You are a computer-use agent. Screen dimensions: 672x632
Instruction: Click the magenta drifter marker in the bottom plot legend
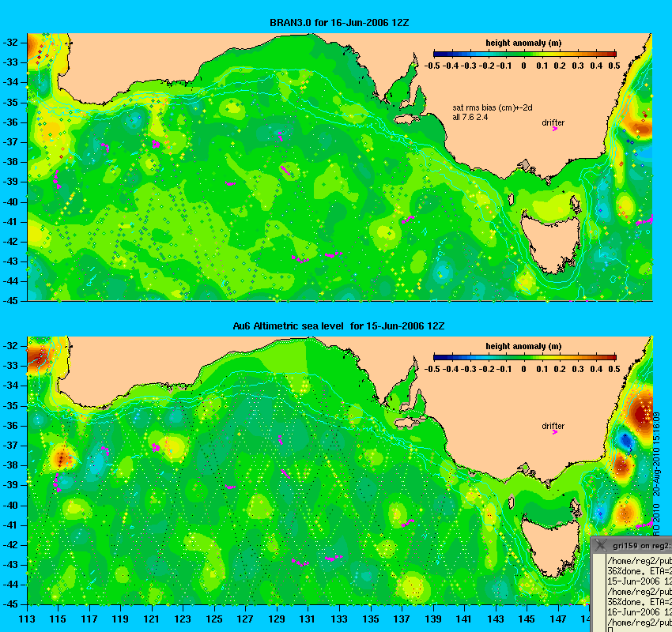coord(555,432)
